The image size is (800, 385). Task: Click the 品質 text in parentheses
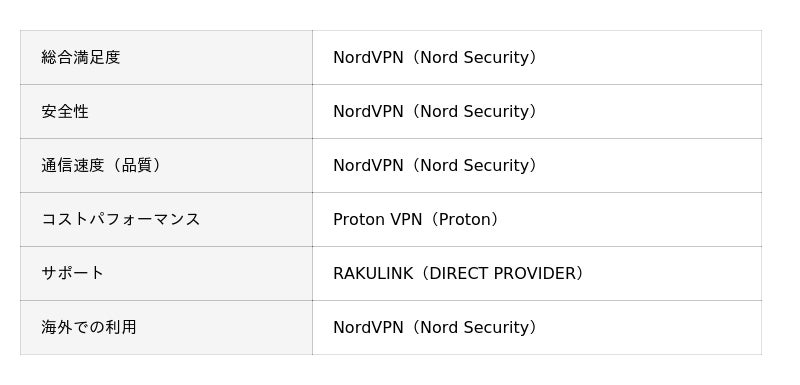click(136, 166)
